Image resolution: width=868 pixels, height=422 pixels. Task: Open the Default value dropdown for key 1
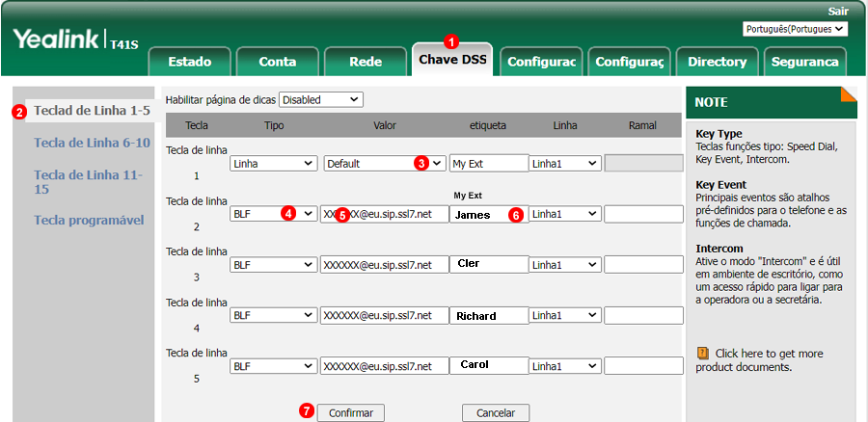385,164
